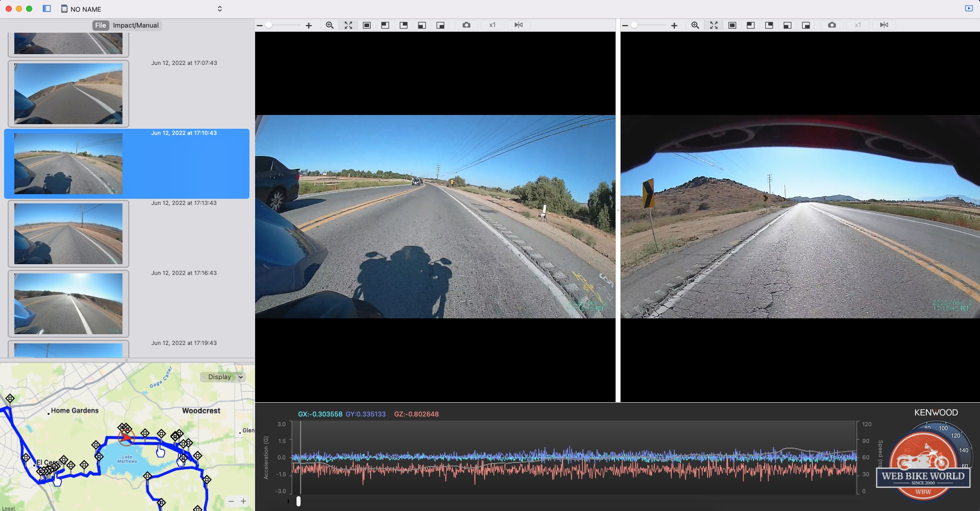Select bottom-right picture-in-picture layout, left toolbar
Screen dimensions: 980x511
coord(440,25)
